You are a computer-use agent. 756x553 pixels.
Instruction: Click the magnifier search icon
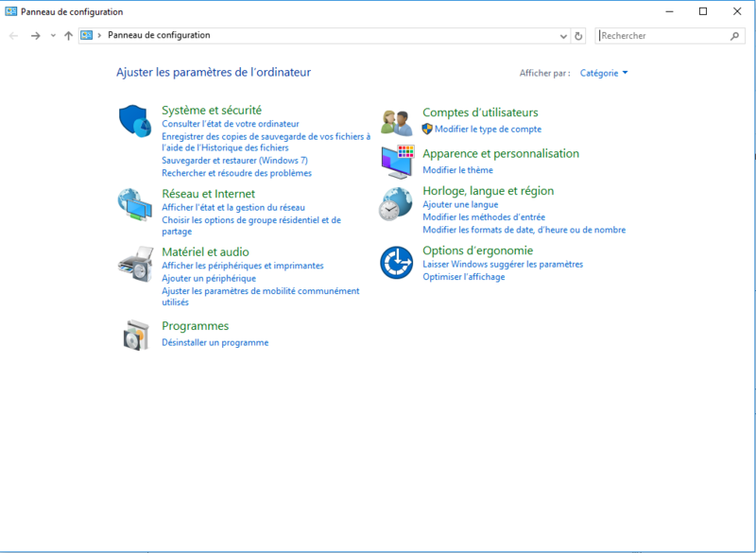[x=734, y=36]
